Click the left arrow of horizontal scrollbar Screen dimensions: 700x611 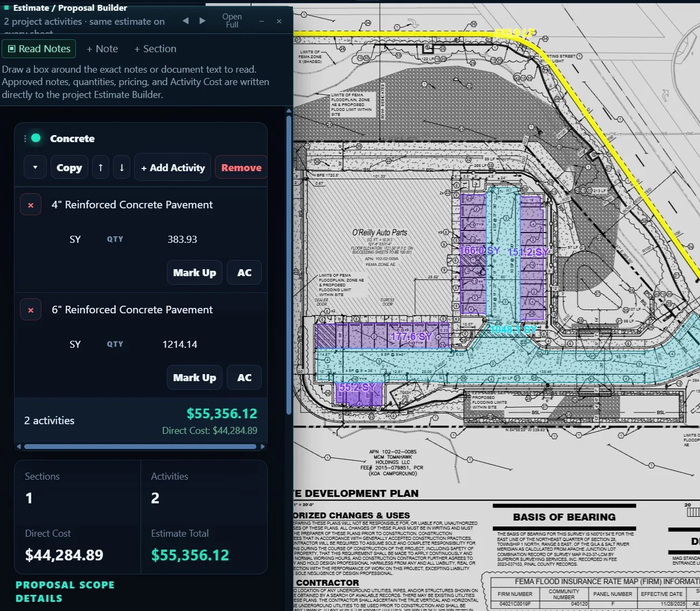click(x=19, y=446)
